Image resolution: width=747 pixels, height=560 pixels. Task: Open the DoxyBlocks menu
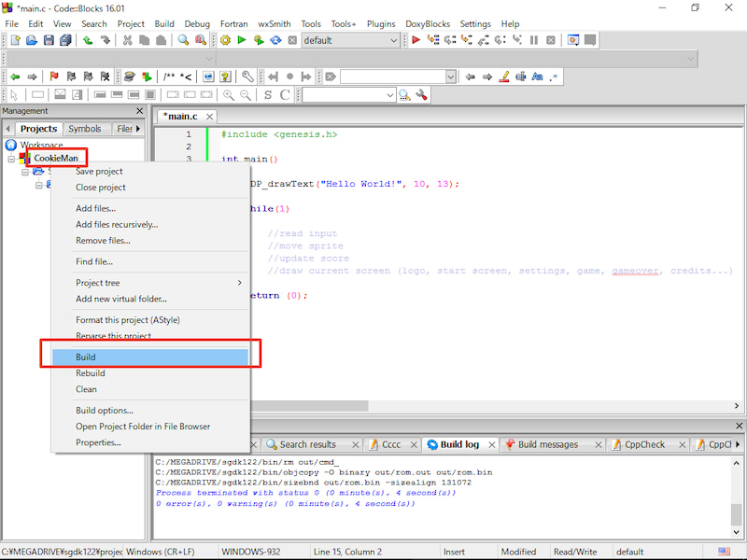click(x=428, y=24)
